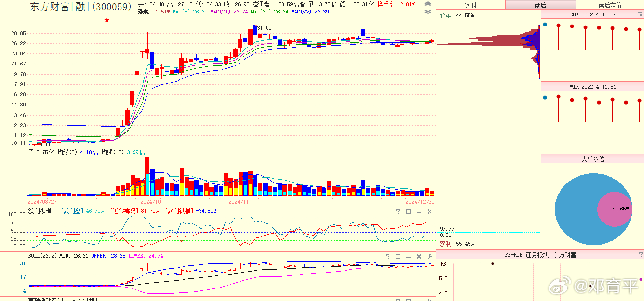Click the double down chevron above the chart
This screenshot has height=301, width=644.
[428, 12]
